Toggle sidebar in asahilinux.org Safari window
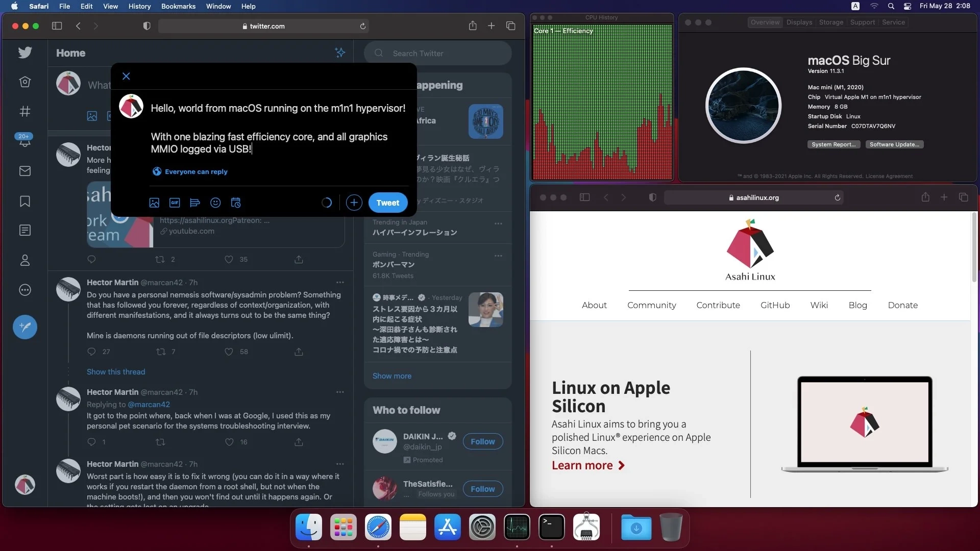This screenshot has width=980, height=551. point(584,197)
